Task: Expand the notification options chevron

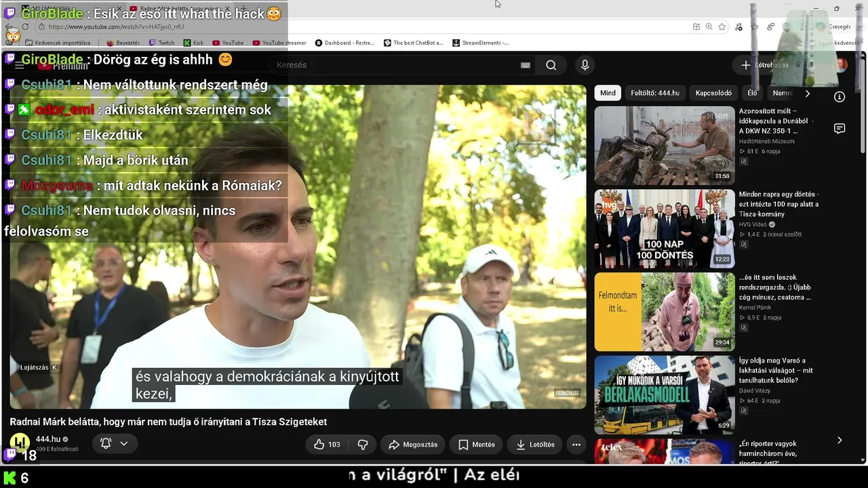Action: pos(124,443)
